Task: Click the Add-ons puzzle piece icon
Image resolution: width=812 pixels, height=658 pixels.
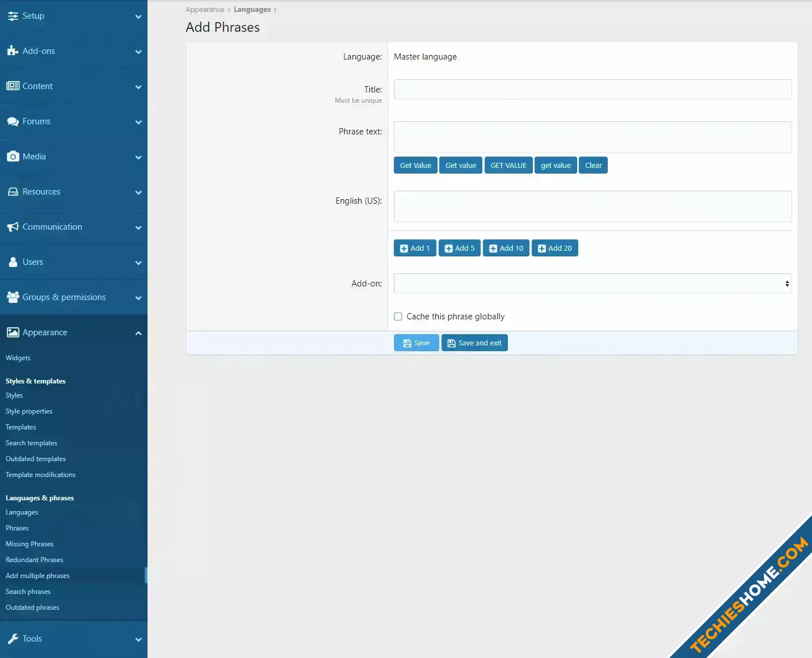Action: pyautogui.click(x=12, y=51)
